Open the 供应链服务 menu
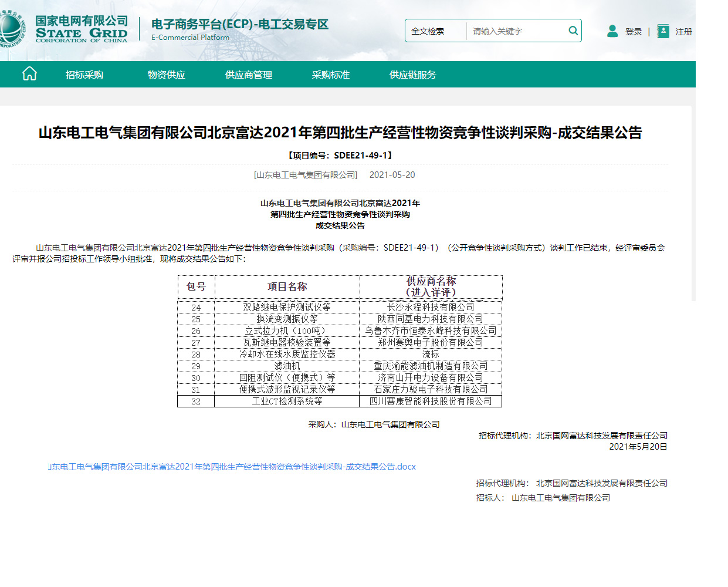 point(411,74)
